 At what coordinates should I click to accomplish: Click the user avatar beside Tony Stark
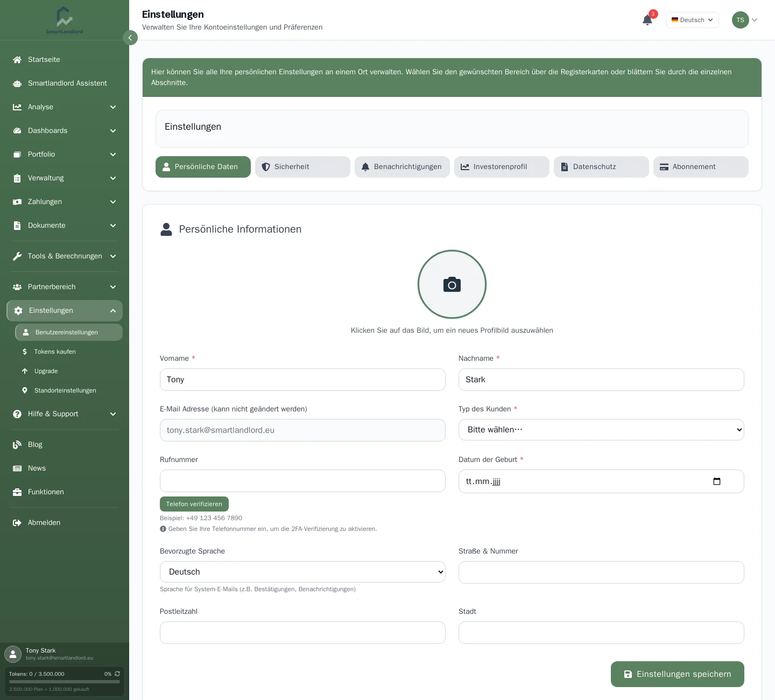13,654
